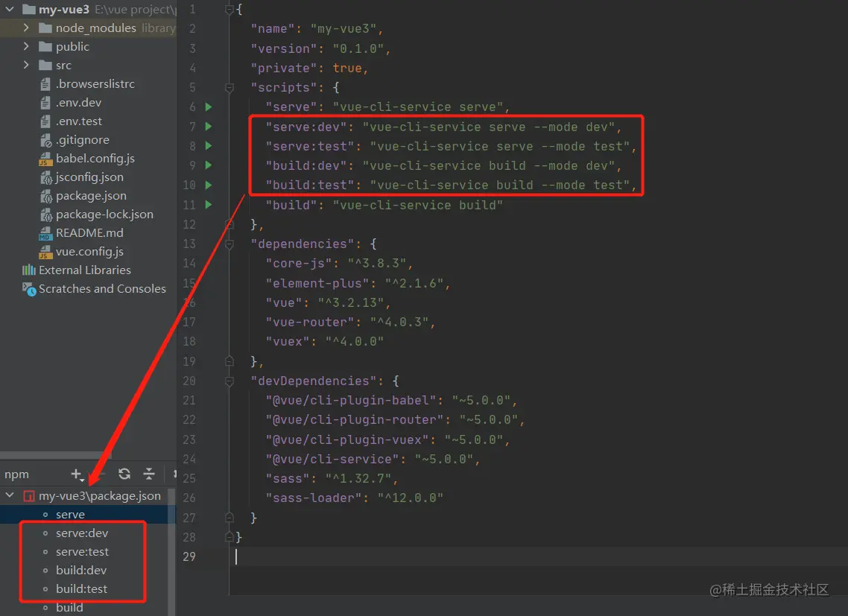Run build:dev from the line 9 gutter arrow
Screen dimensions: 848x616
[x=208, y=165]
